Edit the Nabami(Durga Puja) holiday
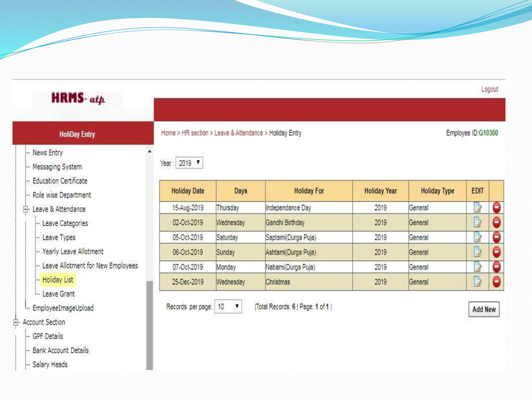The height and width of the screenshot is (399, 532). pyautogui.click(x=477, y=267)
